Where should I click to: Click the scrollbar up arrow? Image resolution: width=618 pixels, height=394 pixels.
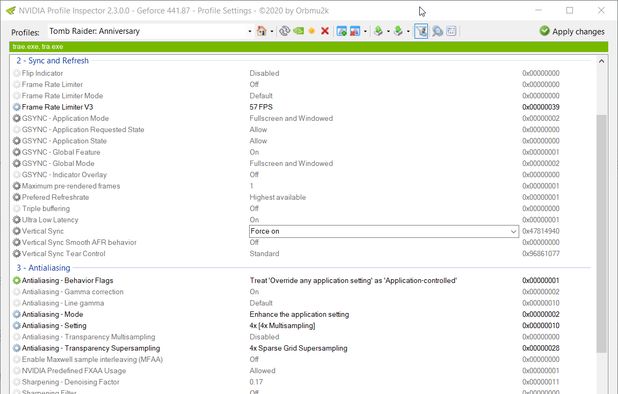[601, 61]
